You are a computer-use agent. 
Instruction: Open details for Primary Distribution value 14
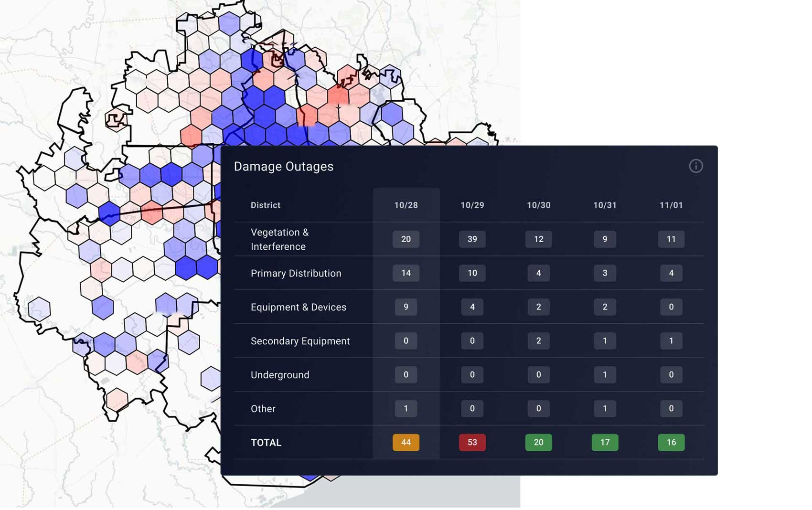[406, 273]
